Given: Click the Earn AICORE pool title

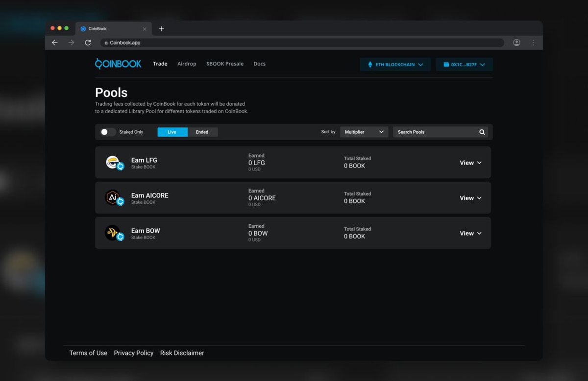Looking at the screenshot, I should pyautogui.click(x=149, y=195).
